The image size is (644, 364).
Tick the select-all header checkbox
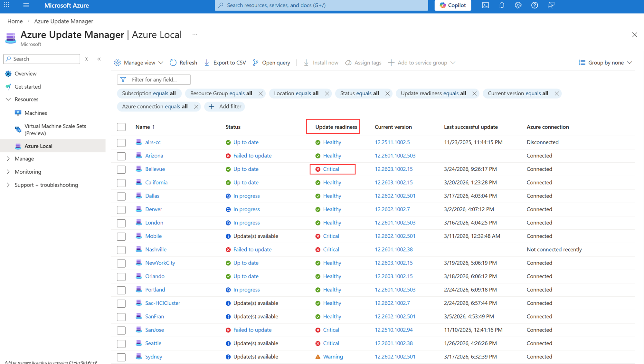[121, 127]
